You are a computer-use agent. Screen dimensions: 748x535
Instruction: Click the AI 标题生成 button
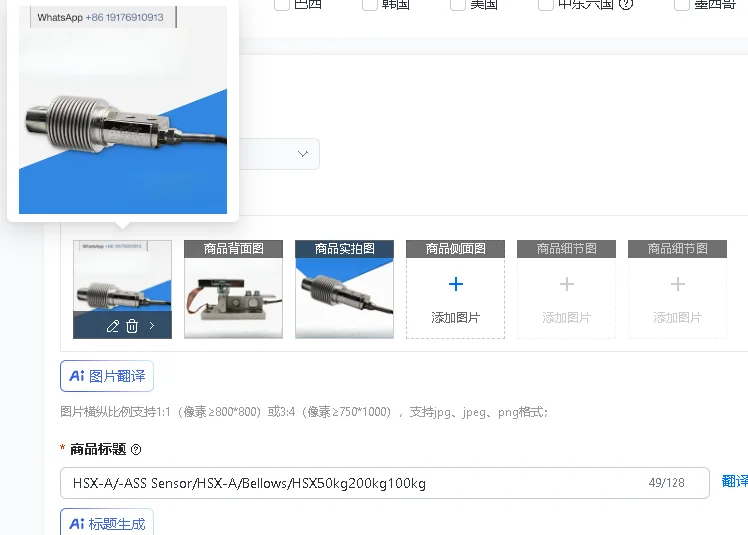pos(107,523)
